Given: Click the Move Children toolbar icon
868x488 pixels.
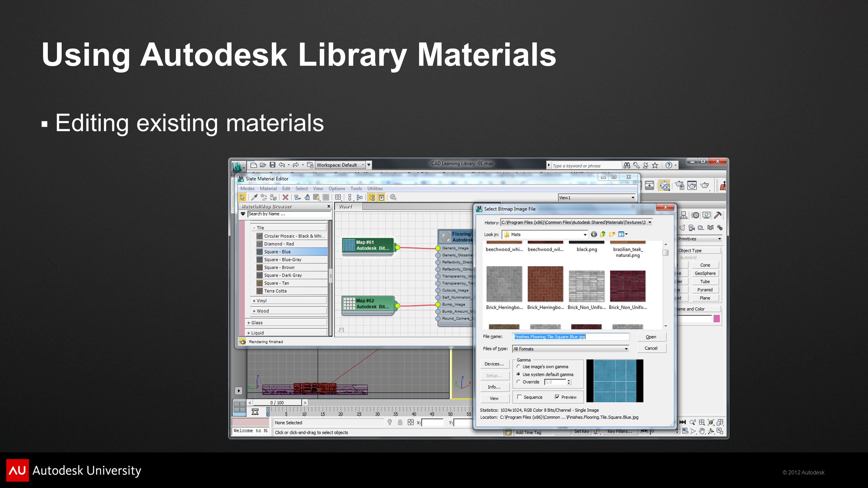Looking at the screenshot, I should coord(297,197).
